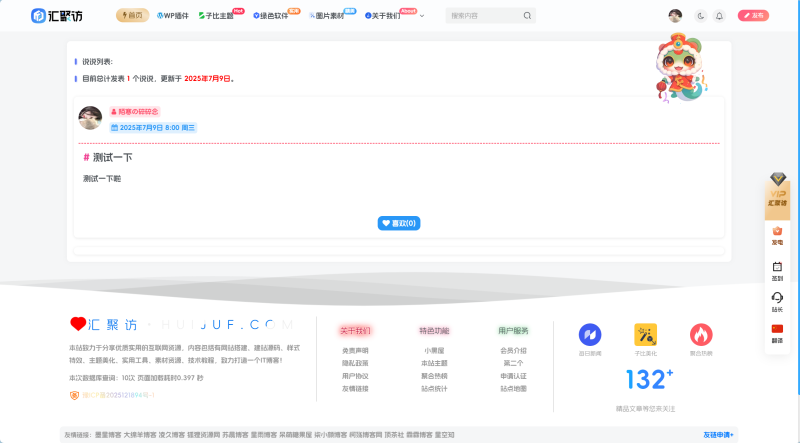Expand the 图片素材 nav menu
The image size is (800, 443).
[327, 16]
